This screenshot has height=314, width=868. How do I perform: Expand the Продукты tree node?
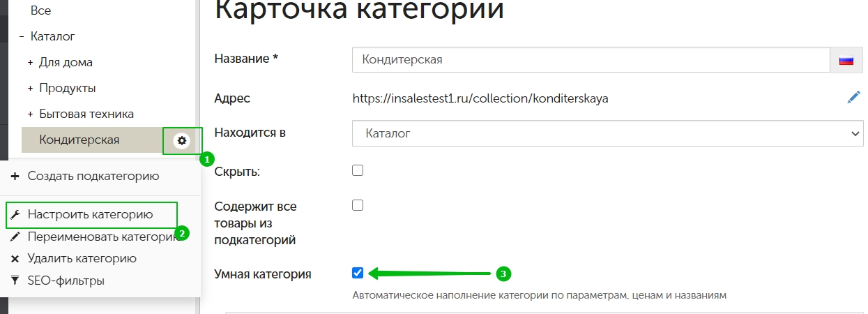pos(31,89)
